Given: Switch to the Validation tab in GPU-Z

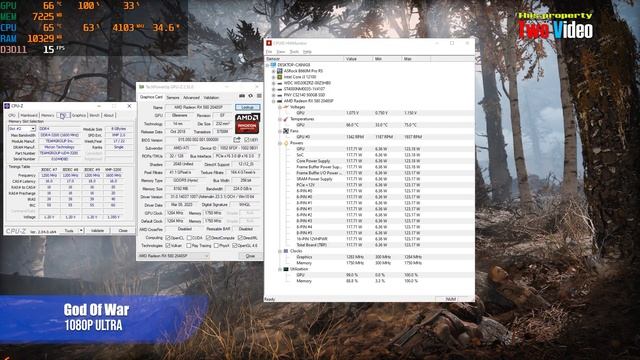Looking at the screenshot, I should pyautogui.click(x=211, y=98).
